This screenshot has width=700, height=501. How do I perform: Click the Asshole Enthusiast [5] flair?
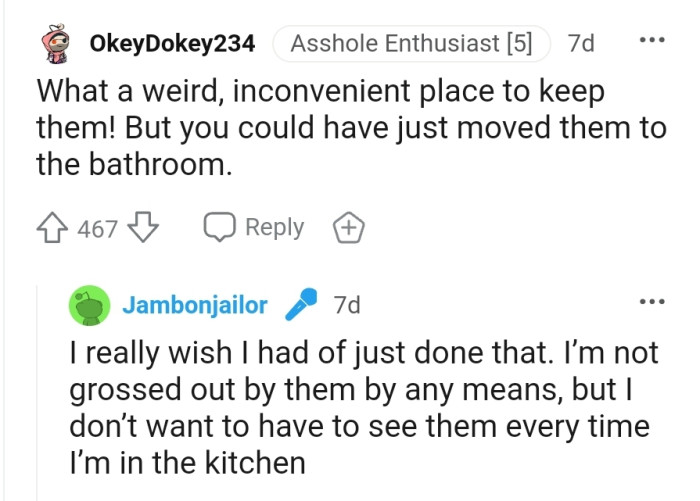click(x=411, y=44)
